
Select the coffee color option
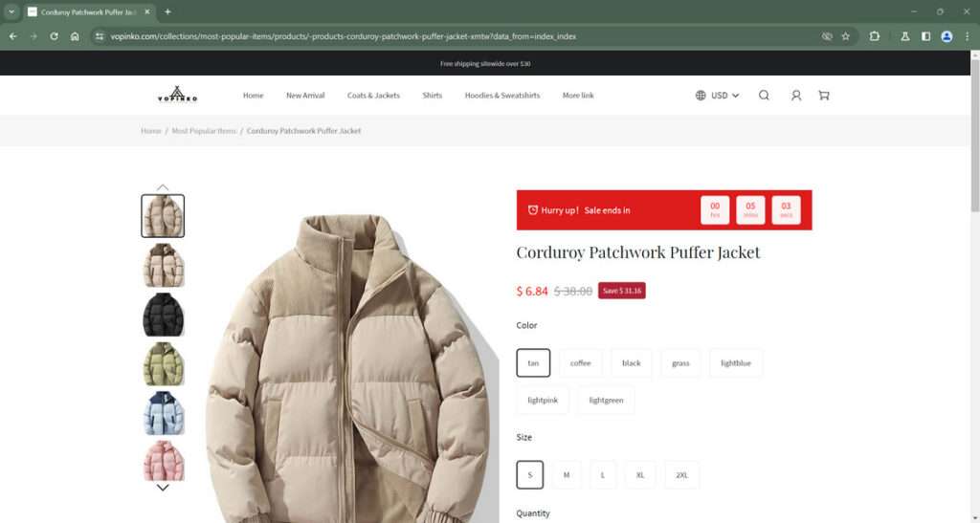click(x=580, y=362)
